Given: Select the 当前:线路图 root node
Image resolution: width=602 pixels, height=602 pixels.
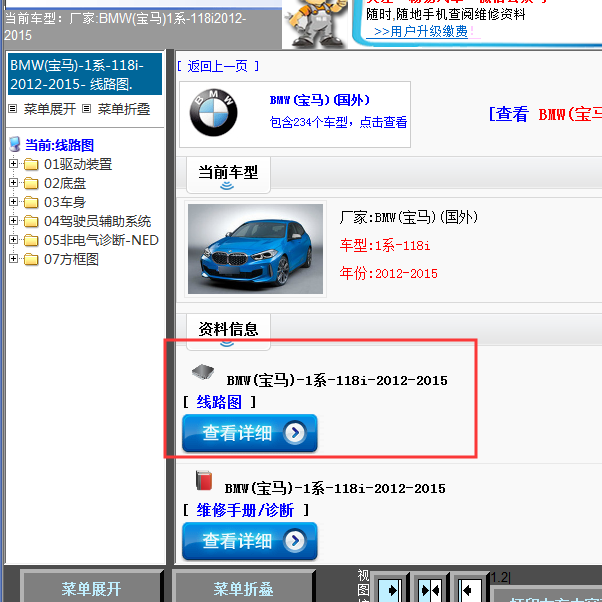Looking at the screenshot, I should point(60,145).
